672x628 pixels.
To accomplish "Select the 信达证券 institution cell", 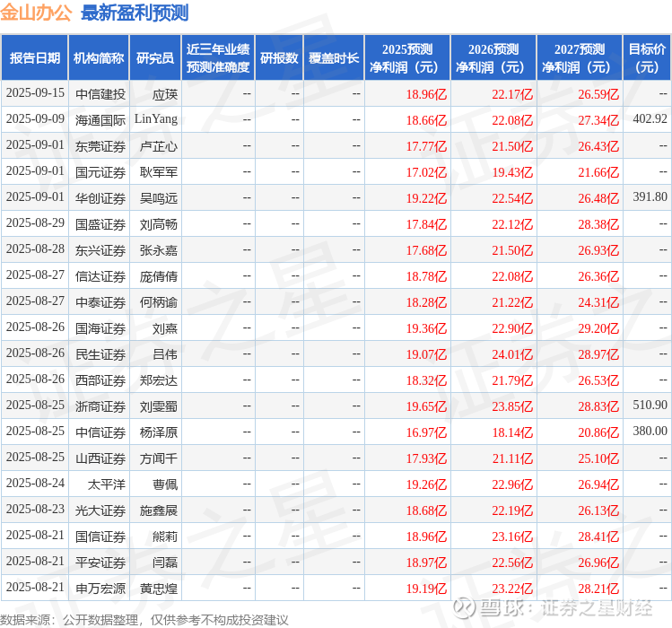I will point(99,275).
